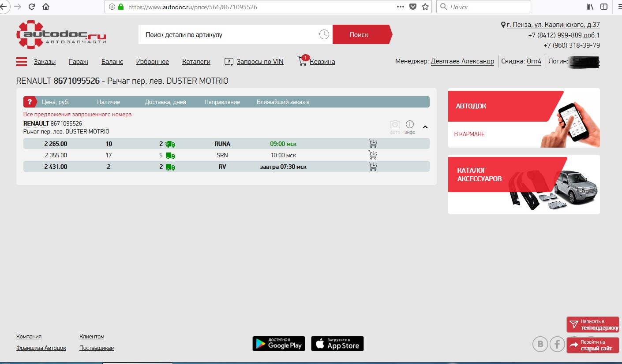The image size is (622, 364).
Task: Click the Корзина text link
Action: (x=322, y=62)
